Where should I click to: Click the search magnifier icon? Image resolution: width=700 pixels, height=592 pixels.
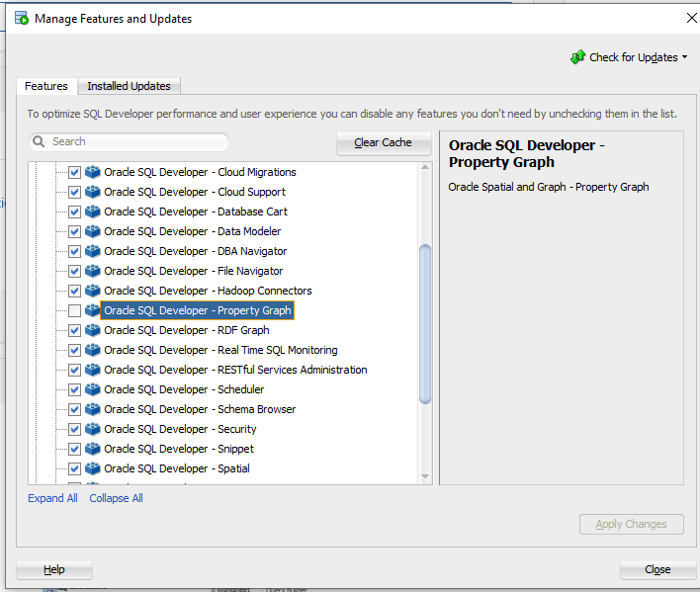[39, 141]
